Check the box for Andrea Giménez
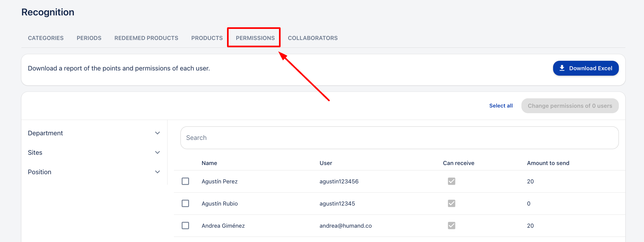Viewport: 644px width, 242px height. 185,226
